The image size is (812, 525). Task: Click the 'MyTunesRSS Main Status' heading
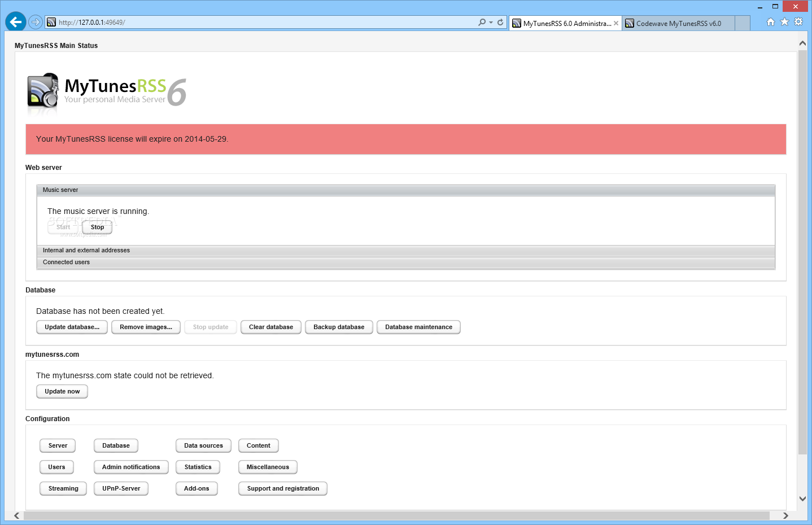56,46
